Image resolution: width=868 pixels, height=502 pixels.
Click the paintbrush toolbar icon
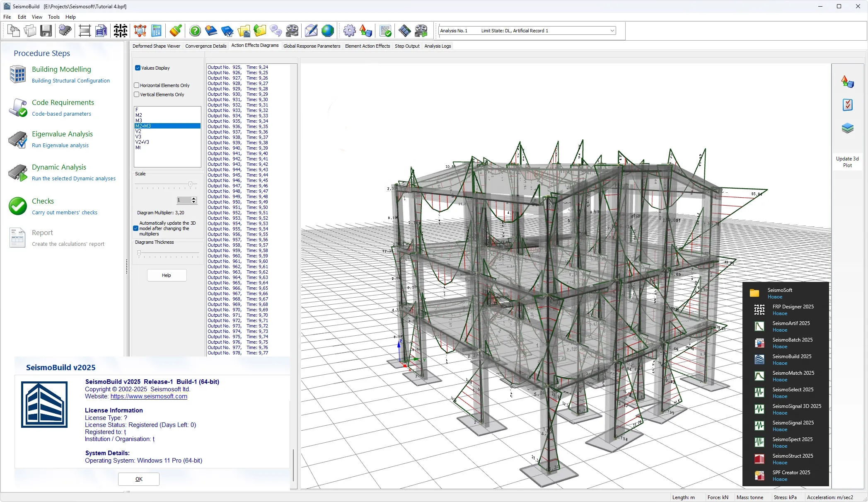tap(176, 31)
